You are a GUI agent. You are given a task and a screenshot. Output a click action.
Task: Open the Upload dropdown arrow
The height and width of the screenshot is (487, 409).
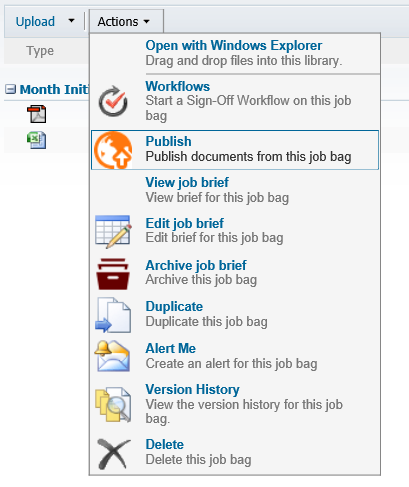71,21
